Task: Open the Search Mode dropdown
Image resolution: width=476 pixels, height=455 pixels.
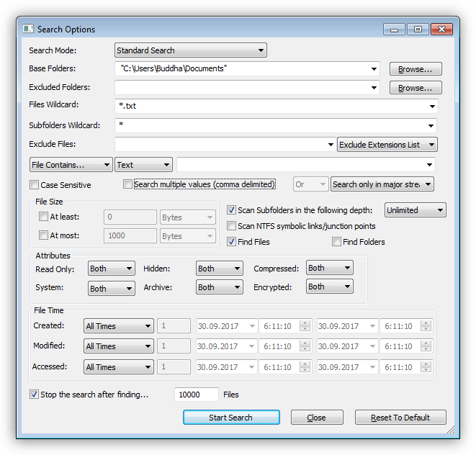Action: [x=191, y=50]
